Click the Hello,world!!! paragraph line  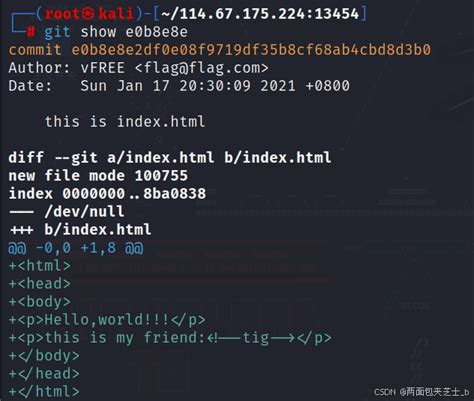click(107, 320)
